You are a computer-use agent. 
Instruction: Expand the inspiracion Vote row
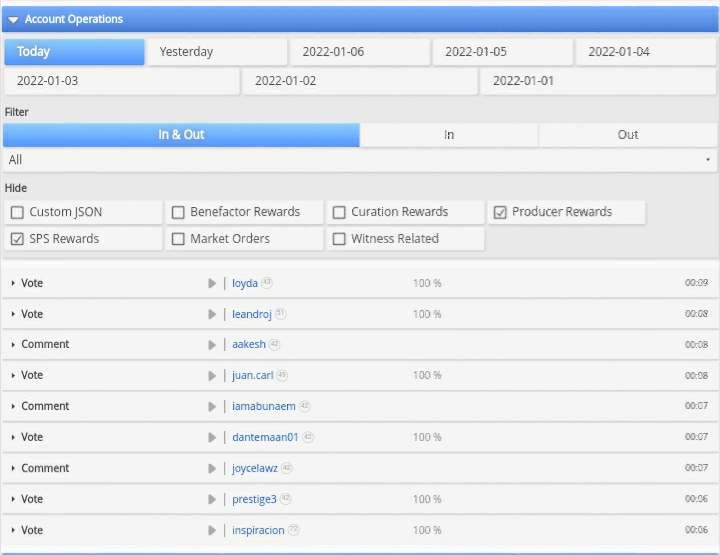[13, 531]
